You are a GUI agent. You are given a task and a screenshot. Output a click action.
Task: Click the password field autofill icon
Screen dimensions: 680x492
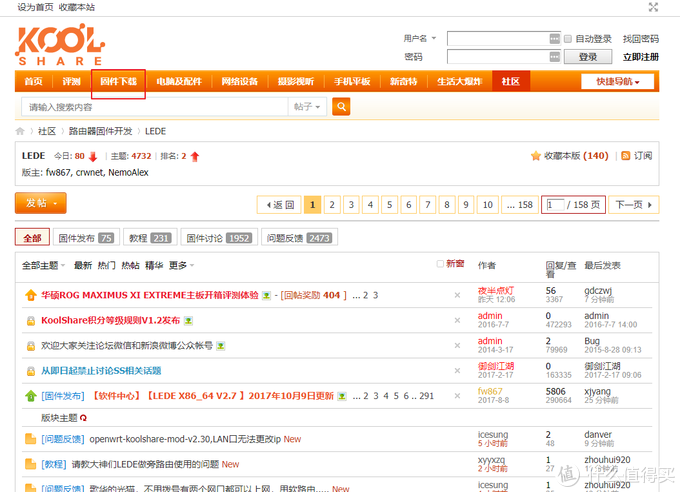coord(554,56)
